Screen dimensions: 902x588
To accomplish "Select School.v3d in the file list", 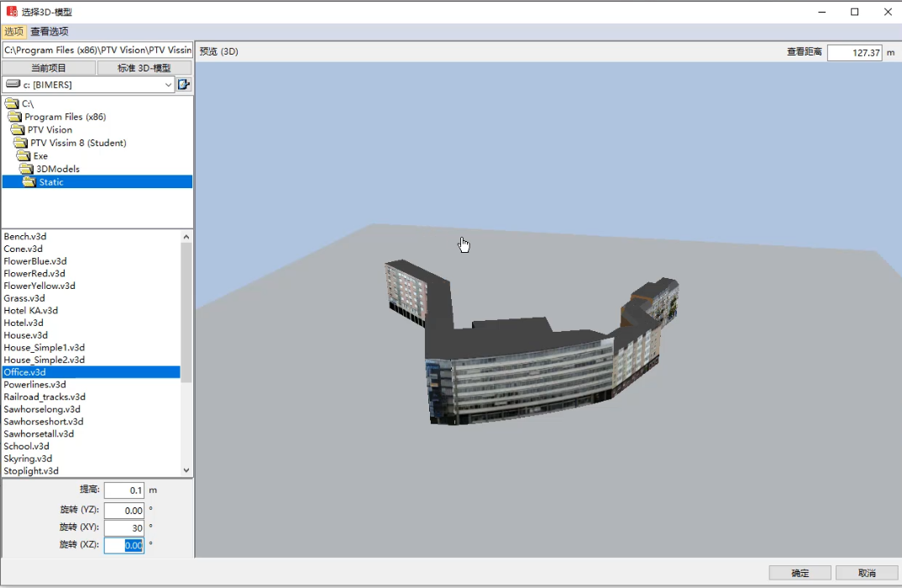I will [x=27, y=446].
